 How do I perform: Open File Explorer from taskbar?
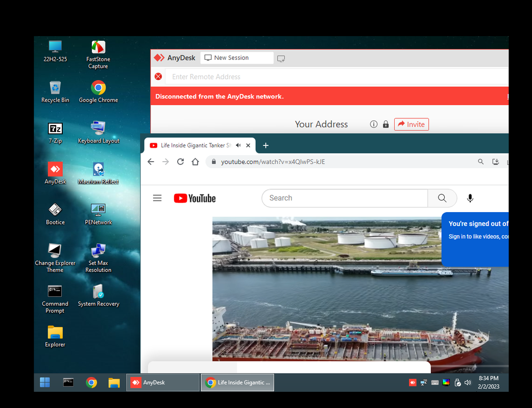point(114,382)
